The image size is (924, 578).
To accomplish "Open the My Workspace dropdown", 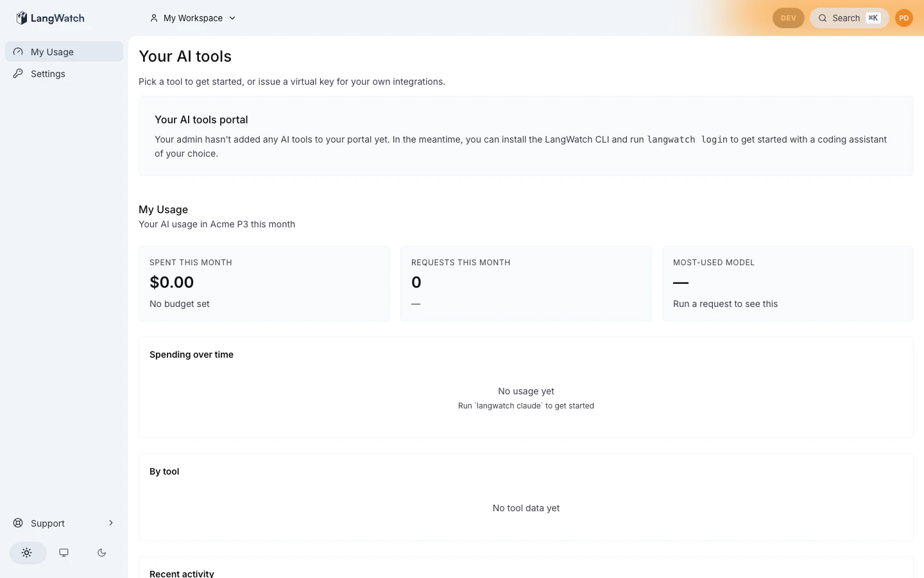I will click(193, 18).
